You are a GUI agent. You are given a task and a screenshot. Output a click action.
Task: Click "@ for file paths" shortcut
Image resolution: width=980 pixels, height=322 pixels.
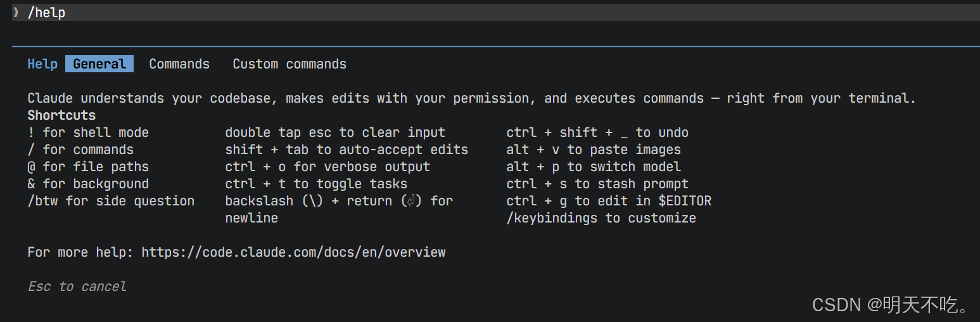click(x=88, y=167)
